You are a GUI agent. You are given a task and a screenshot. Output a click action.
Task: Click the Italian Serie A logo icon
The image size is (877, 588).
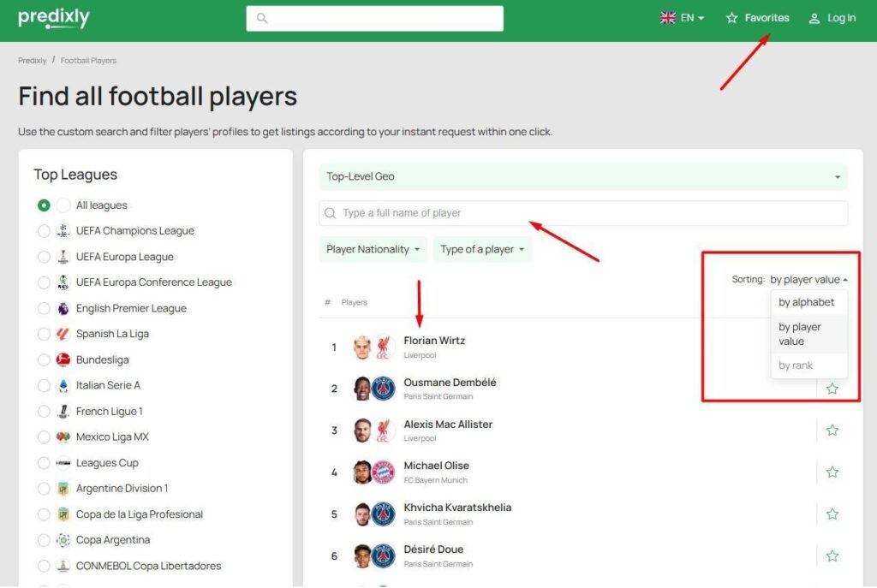[x=63, y=385]
